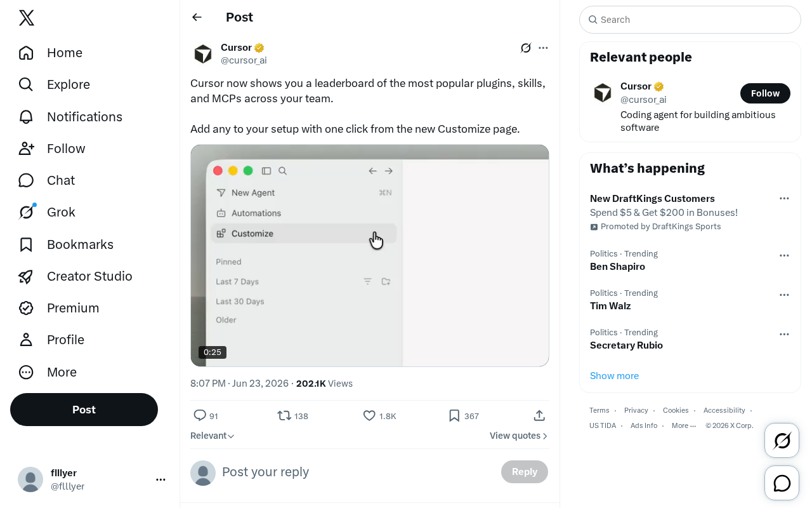
Task: Go back using the arrow icon
Action: (197, 17)
